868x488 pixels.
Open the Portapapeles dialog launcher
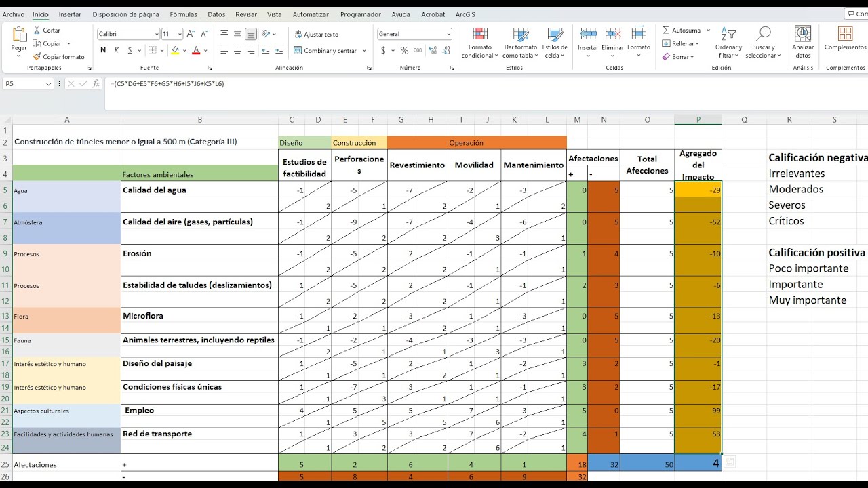(x=89, y=68)
